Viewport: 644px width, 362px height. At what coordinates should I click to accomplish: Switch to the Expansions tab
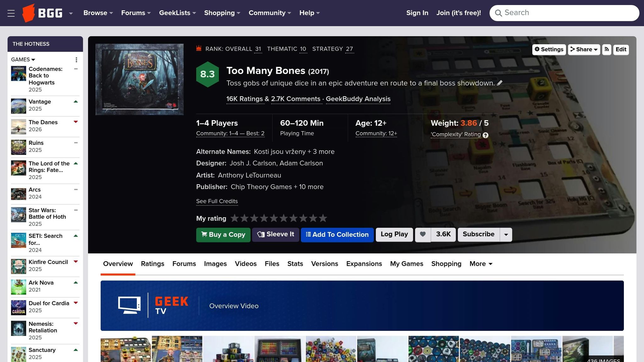(x=364, y=264)
